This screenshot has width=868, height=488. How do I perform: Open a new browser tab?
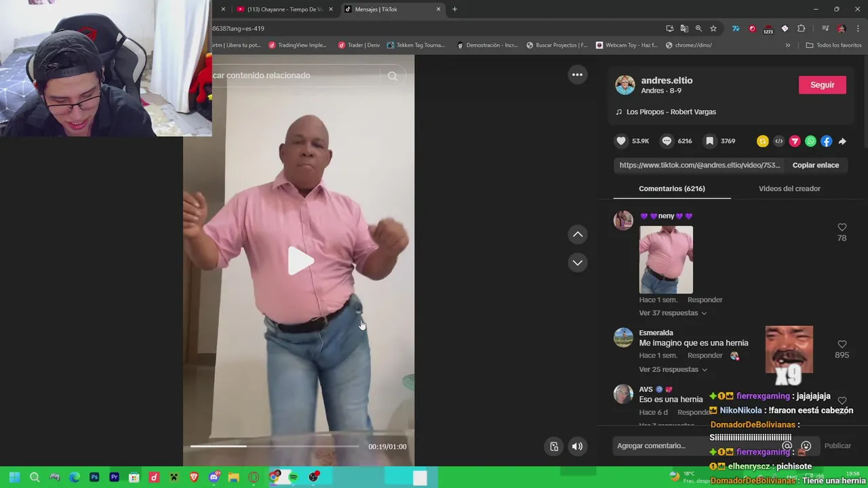pyautogui.click(x=454, y=9)
